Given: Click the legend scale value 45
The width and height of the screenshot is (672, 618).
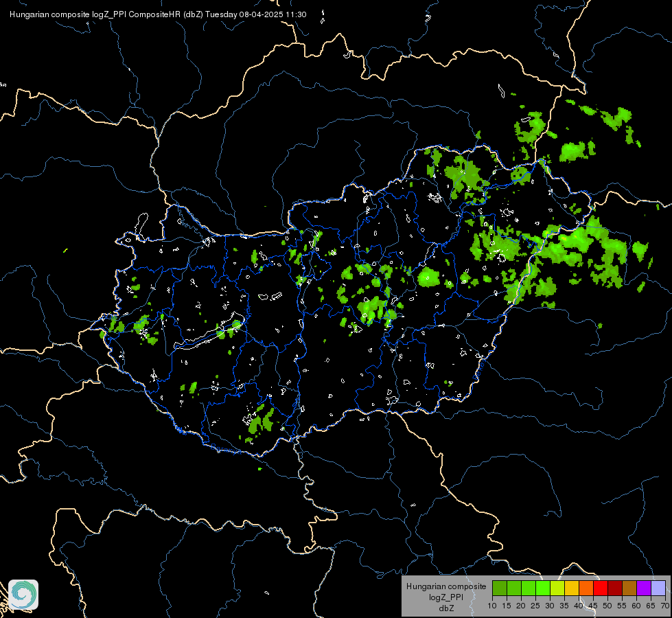Looking at the screenshot, I should coord(593,606).
